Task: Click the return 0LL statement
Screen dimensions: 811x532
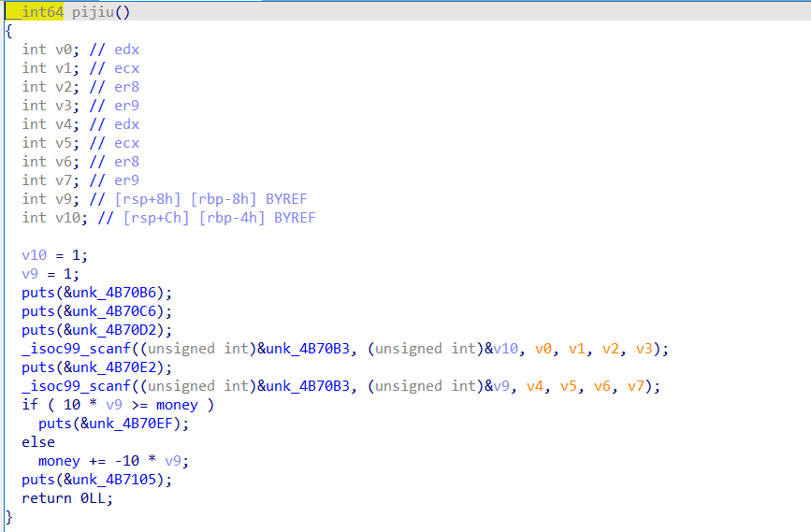Action: coord(67,498)
